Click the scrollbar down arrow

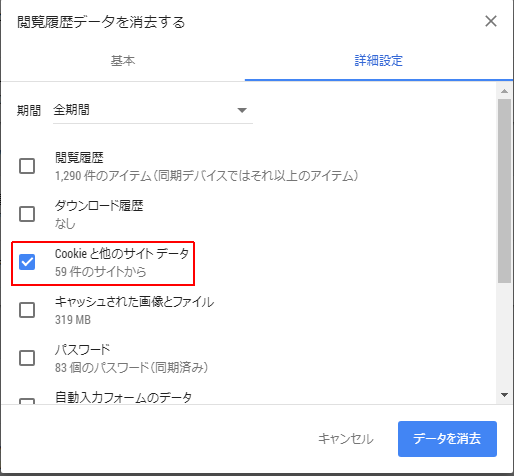coord(505,395)
